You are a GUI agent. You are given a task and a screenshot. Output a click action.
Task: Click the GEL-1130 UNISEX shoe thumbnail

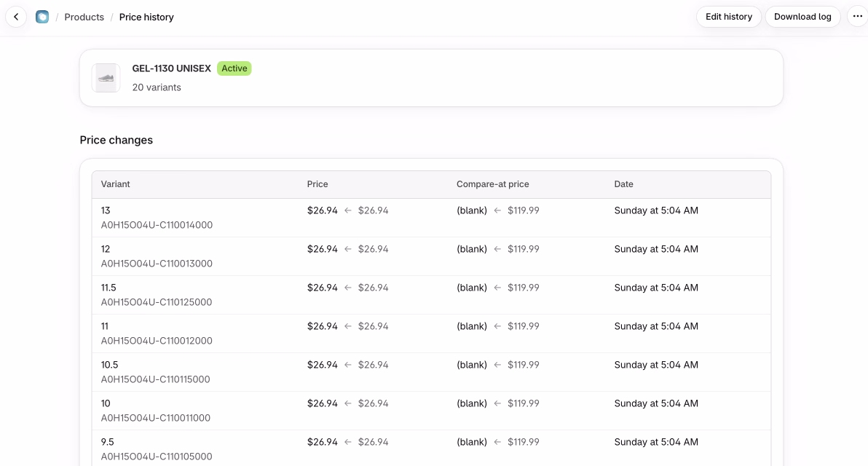(x=106, y=78)
